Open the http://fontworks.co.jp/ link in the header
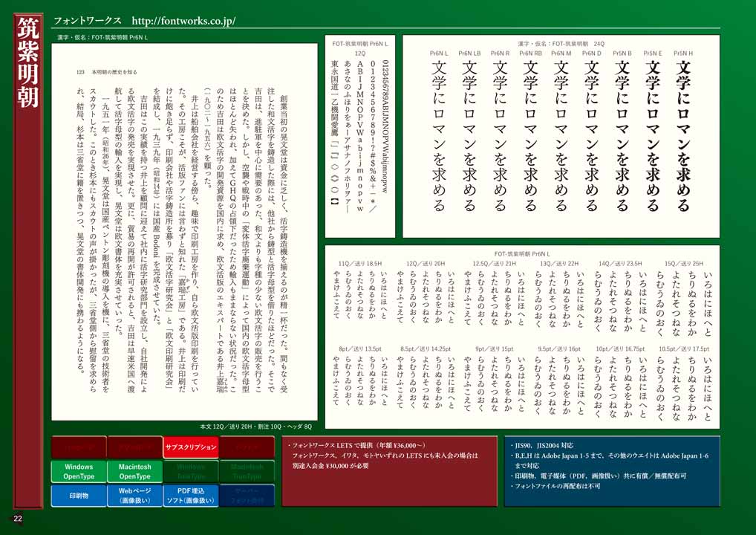Image resolution: width=756 pixels, height=535 pixels. tap(183, 22)
